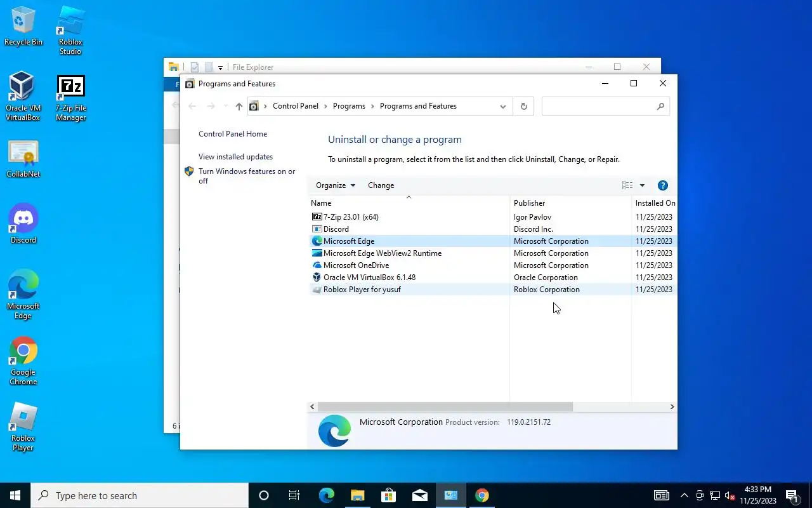Viewport: 812px width, 508px height.
Task: Click the 7-Zip 23.01 program icon
Action: click(x=317, y=217)
